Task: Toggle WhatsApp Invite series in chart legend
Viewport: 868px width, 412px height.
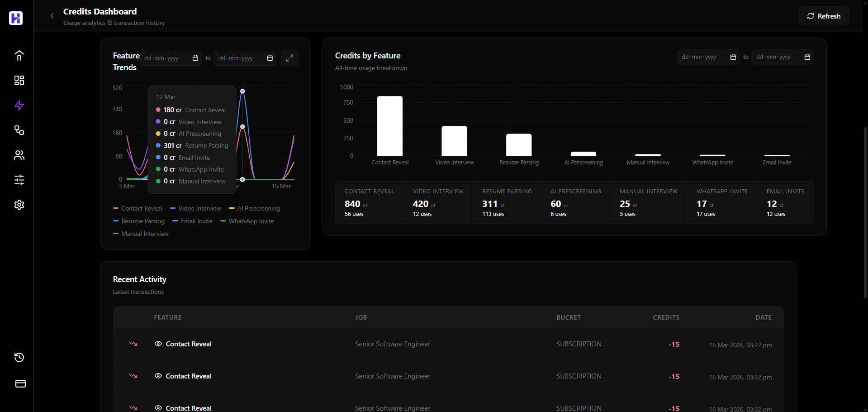Action: 247,221
